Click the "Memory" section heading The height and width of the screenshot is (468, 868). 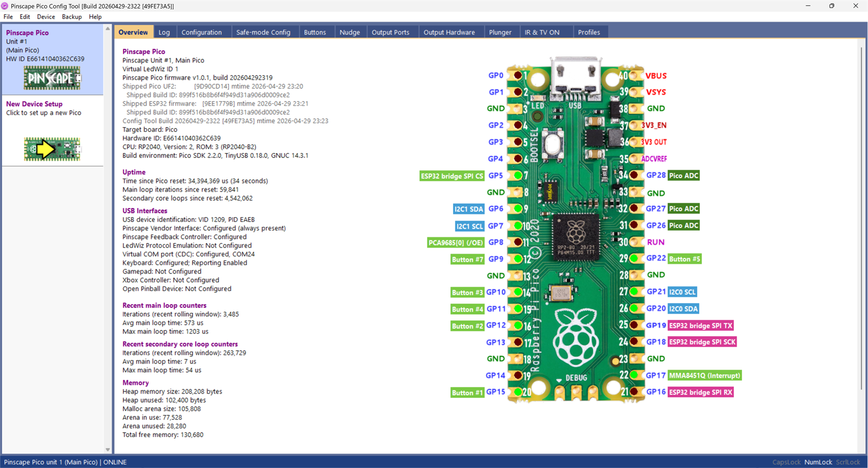(136, 383)
